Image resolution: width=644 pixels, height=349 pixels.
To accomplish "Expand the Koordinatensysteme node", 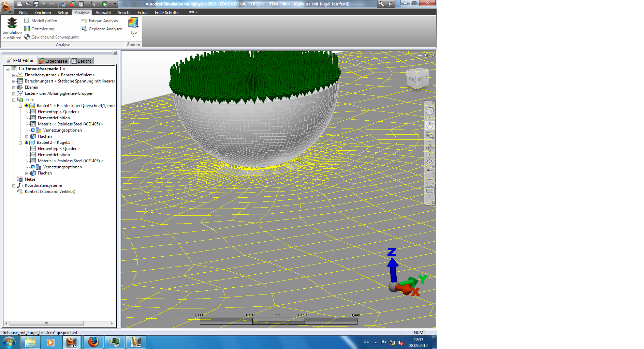I will click(14, 186).
